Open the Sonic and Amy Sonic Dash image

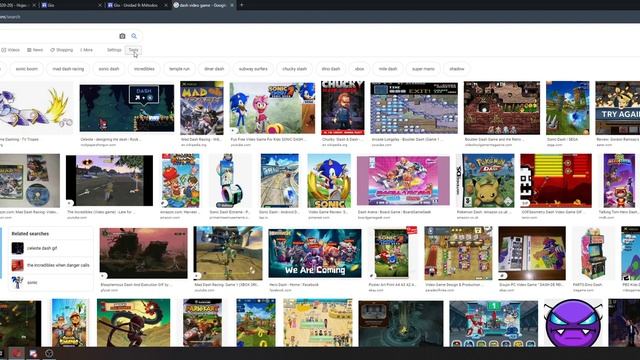[272, 108]
